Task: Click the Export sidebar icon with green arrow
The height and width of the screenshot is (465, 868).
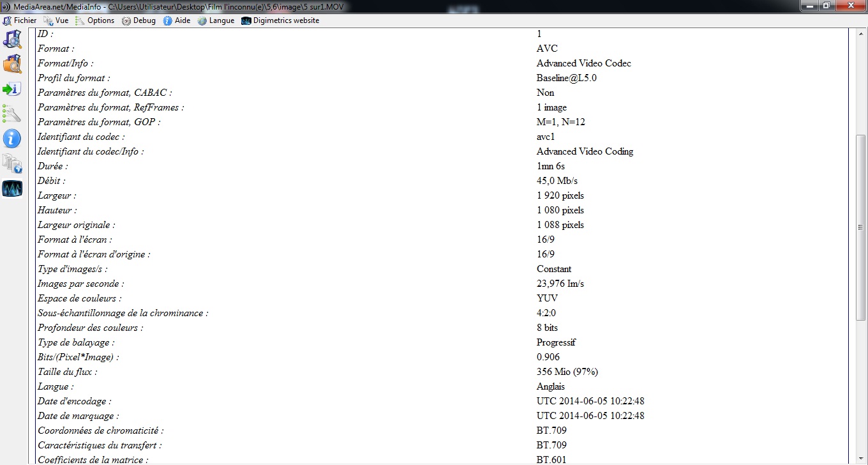Action: [12, 89]
